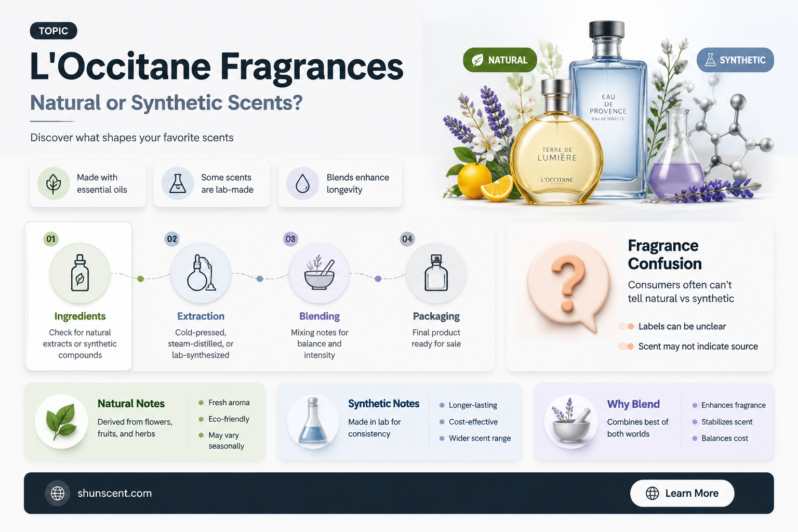798x532 pixels.
Task: Click 'Blends enhance longevity' text
Action: [x=358, y=183]
